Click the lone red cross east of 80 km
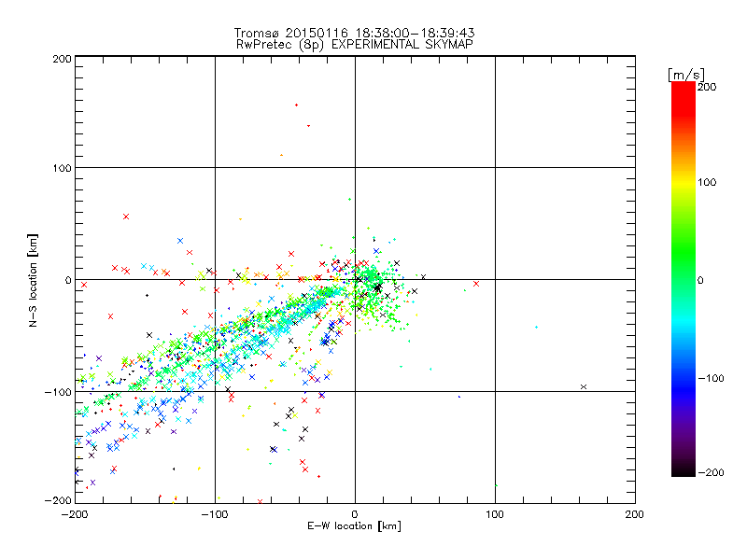The width and height of the screenshot is (747, 560). pyautogui.click(x=476, y=284)
